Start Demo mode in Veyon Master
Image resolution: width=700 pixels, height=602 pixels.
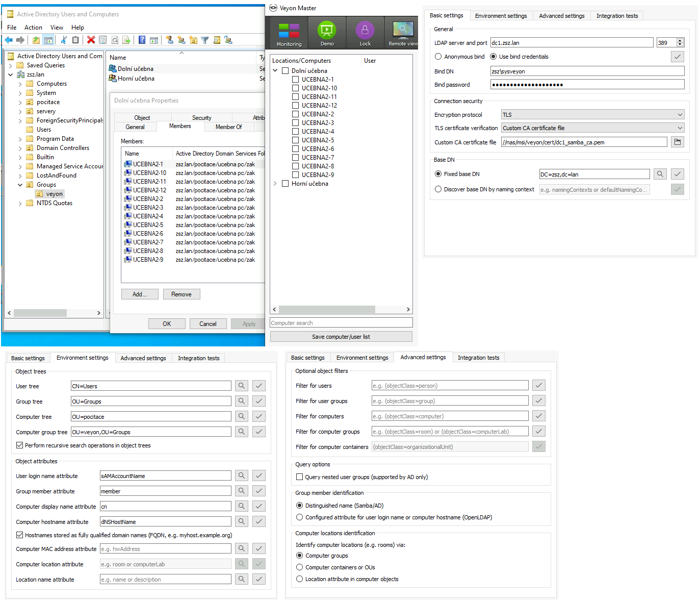coord(327,33)
